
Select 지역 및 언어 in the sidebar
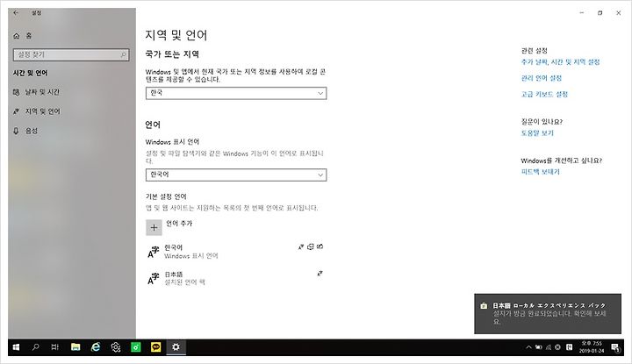coord(37,111)
